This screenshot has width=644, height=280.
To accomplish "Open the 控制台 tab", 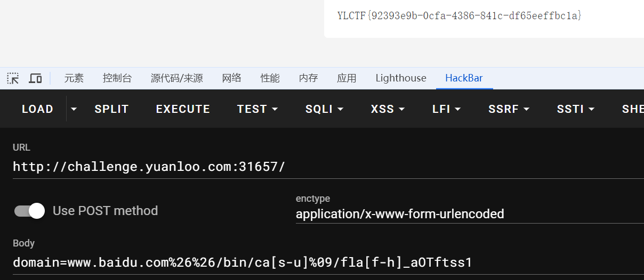I will (117, 78).
